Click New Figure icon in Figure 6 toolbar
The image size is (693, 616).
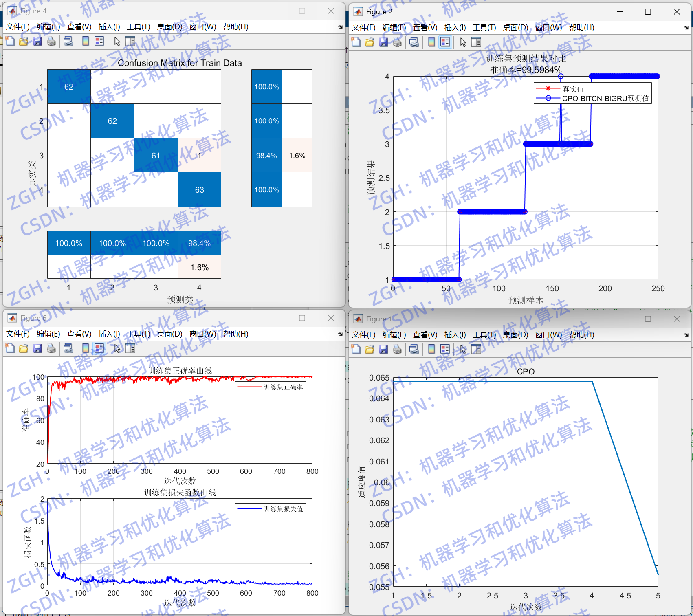tap(10, 348)
